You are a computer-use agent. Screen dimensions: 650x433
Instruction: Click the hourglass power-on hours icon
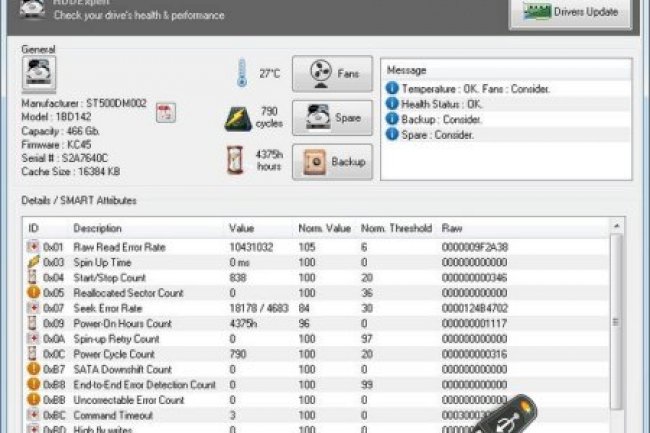click(x=238, y=161)
